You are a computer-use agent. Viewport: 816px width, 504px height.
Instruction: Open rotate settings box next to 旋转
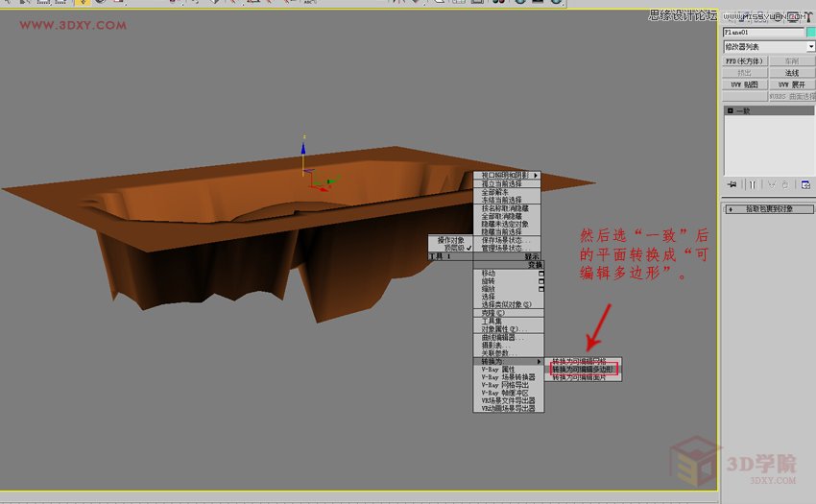point(541,281)
